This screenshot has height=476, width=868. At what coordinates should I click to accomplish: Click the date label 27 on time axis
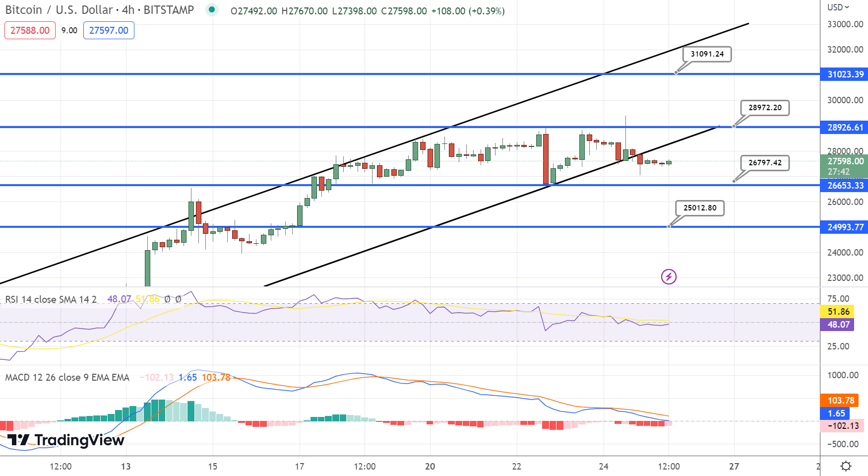click(x=734, y=467)
